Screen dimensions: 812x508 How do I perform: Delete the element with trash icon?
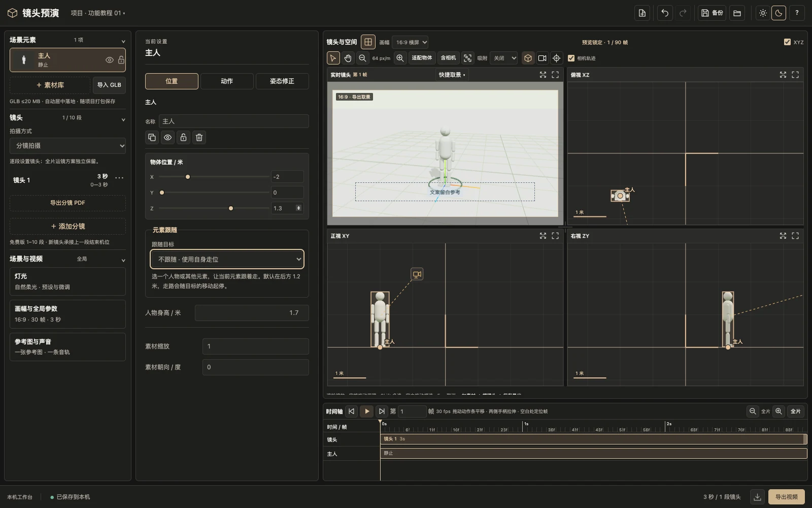tap(199, 137)
